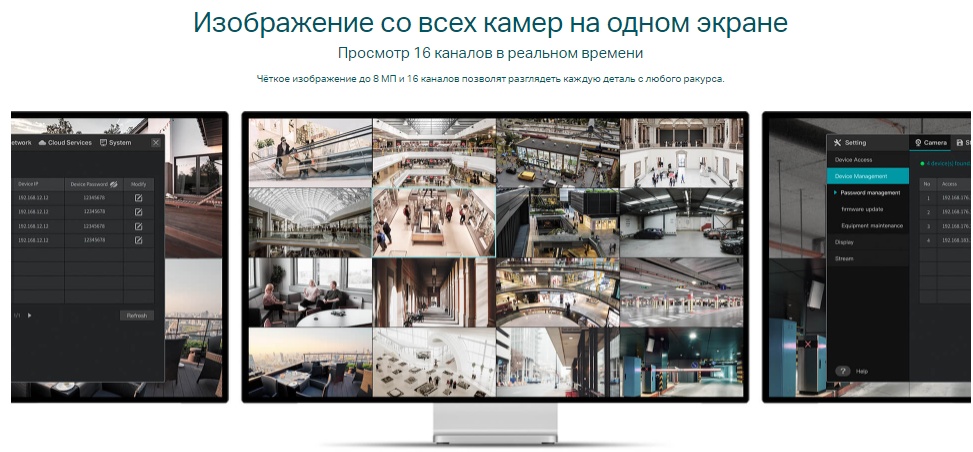Switch to the System tab
Image resolution: width=973 pixels, height=452 pixels.
[115, 143]
